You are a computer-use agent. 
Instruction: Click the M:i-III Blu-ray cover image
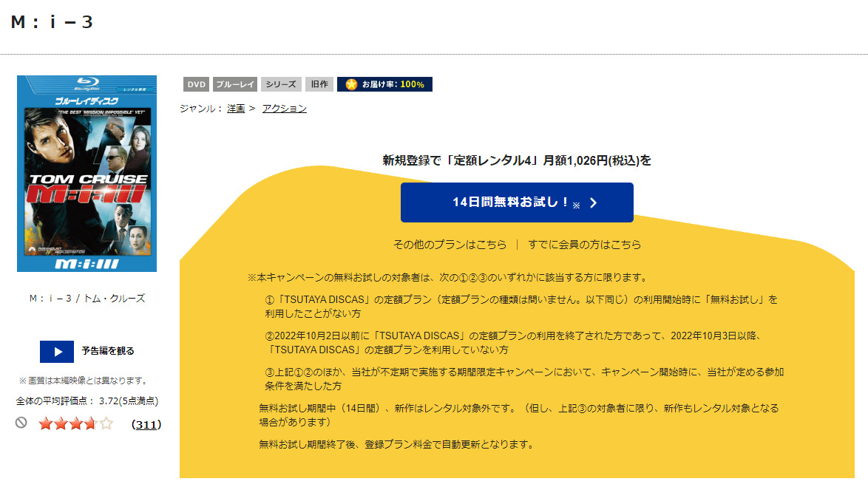[87, 171]
